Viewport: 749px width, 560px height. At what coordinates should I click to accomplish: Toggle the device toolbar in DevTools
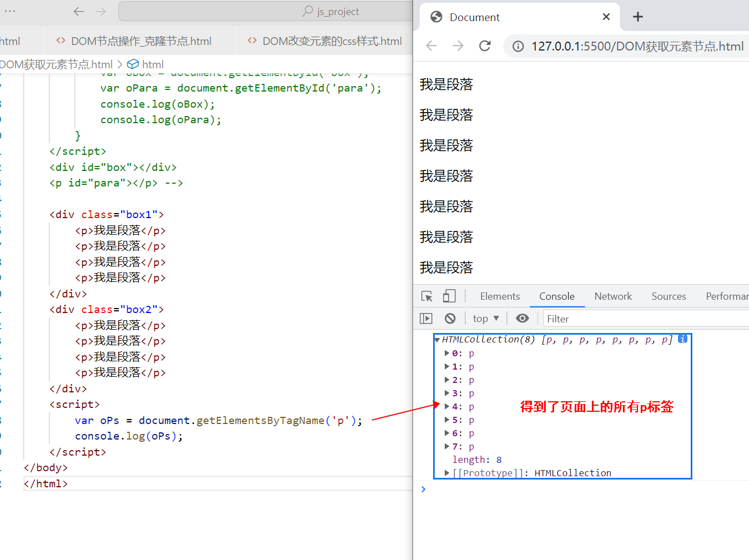tap(449, 296)
